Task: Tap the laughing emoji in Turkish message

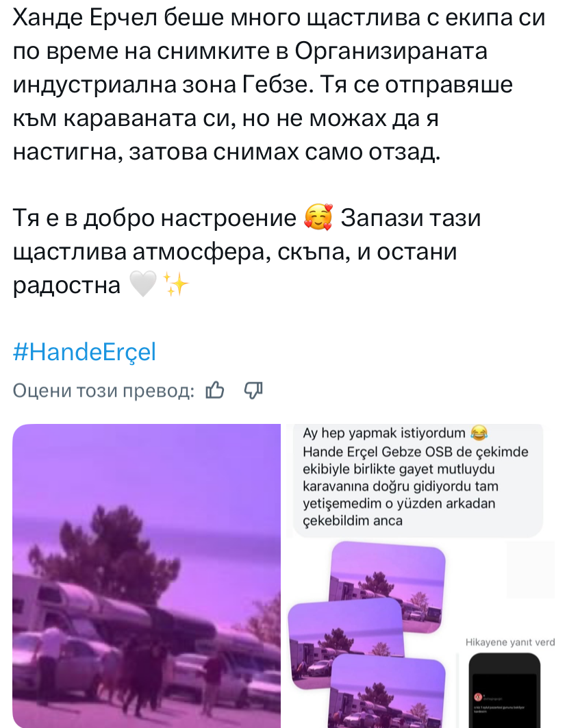Action: click(x=479, y=433)
